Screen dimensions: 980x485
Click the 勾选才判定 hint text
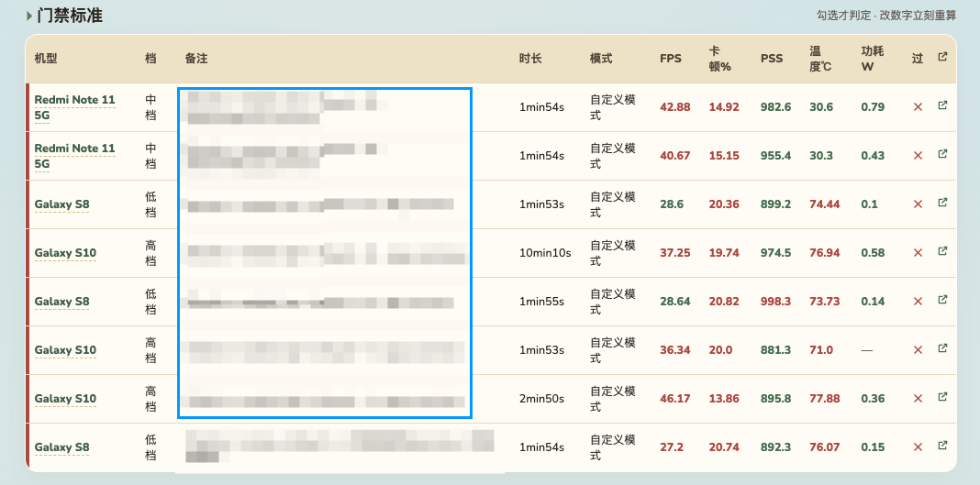[x=844, y=16]
